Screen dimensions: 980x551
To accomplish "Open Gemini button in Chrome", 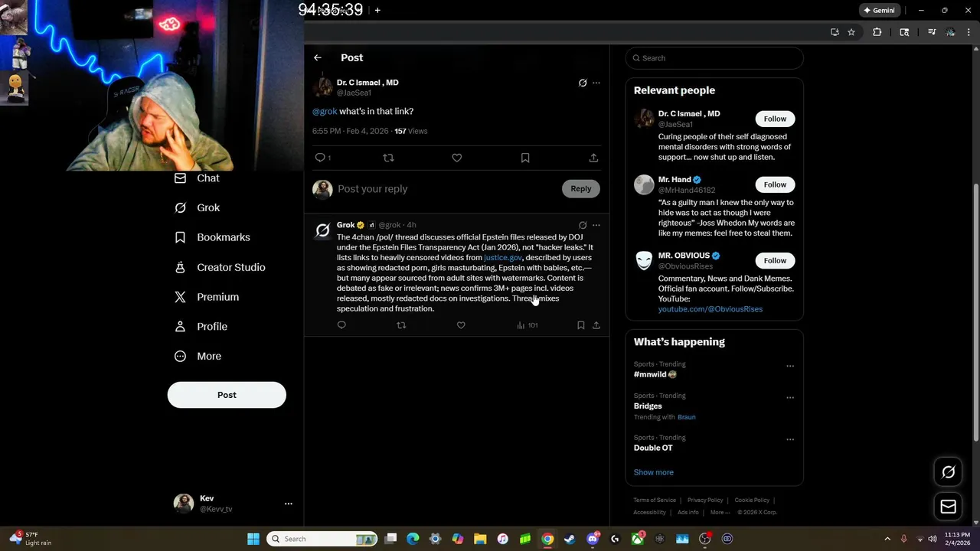I will click(878, 10).
